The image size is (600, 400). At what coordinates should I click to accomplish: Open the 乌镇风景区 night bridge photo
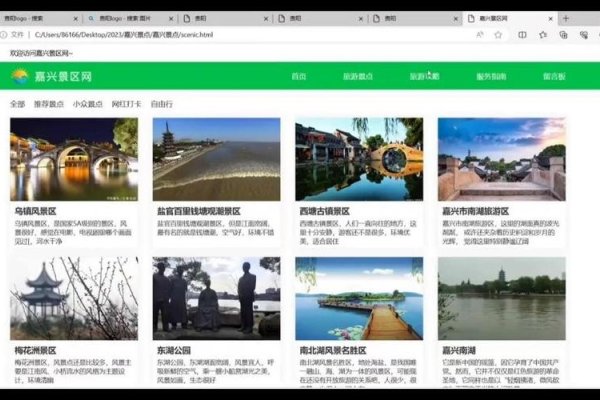[74, 159]
